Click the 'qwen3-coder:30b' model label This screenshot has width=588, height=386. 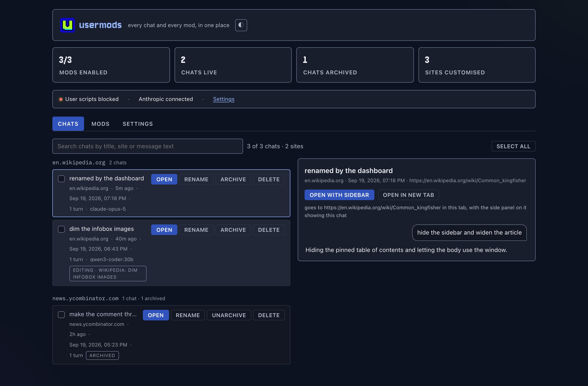[x=112, y=259]
